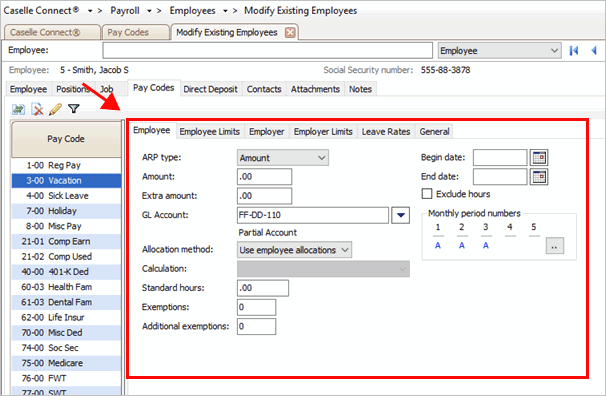Open the top-level Employee tab

pyautogui.click(x=29, y=89)
